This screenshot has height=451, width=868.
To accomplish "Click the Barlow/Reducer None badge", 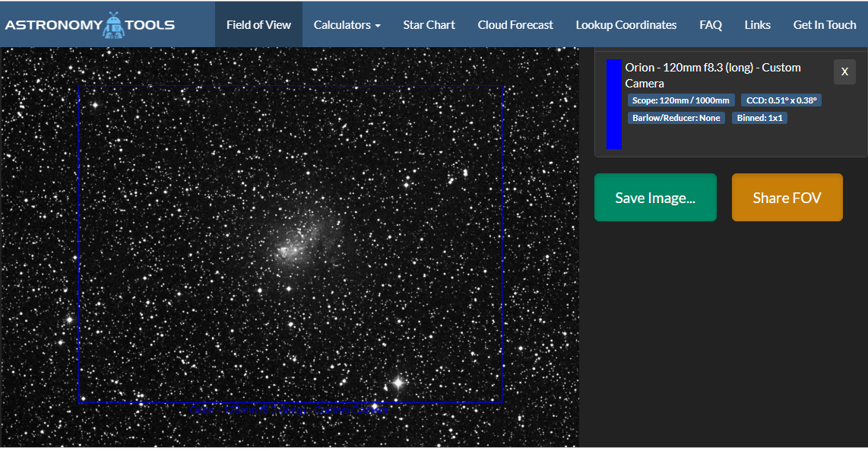I will (x=676, y=118).
